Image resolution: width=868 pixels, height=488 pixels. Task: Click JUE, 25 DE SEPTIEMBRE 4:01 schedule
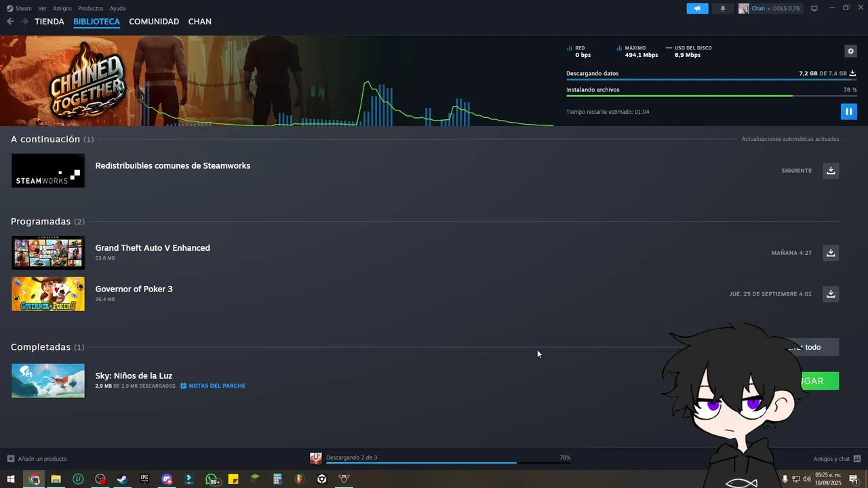pyautogui.click(x=770, y=294)
